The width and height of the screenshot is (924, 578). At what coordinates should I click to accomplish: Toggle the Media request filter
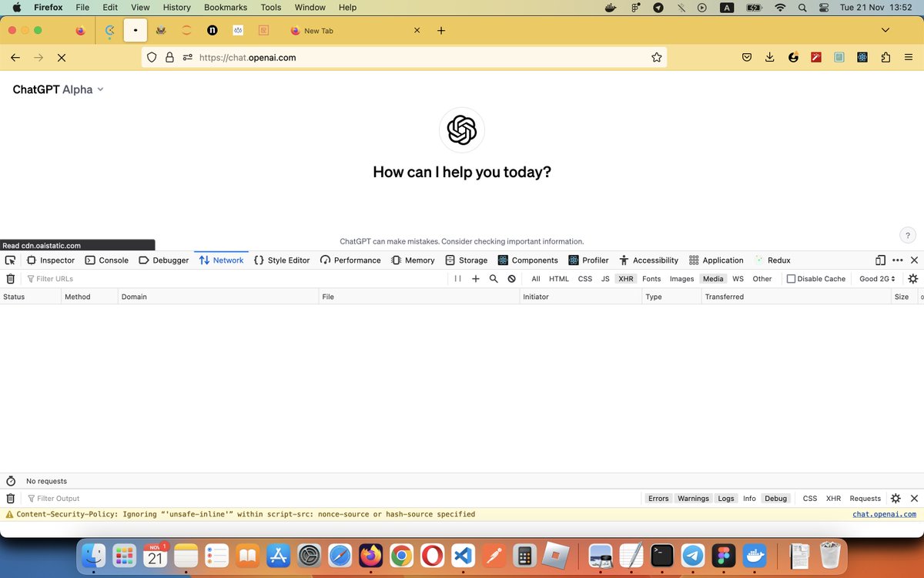pos(713,279)
